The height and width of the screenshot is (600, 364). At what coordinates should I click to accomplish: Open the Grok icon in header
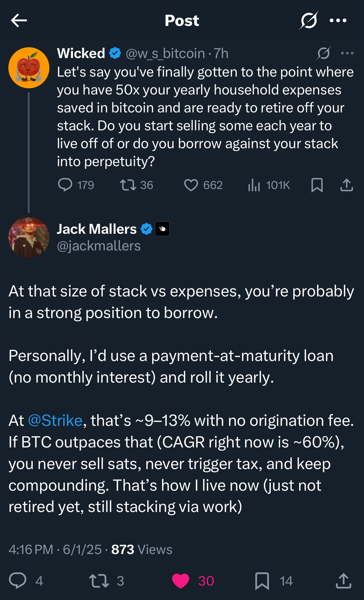coord(309,21)
